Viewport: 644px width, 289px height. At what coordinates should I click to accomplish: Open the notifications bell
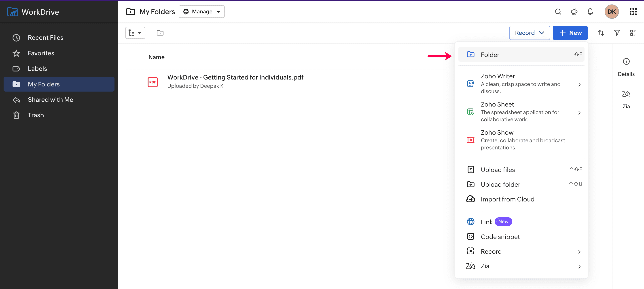[x=590, y=11]
